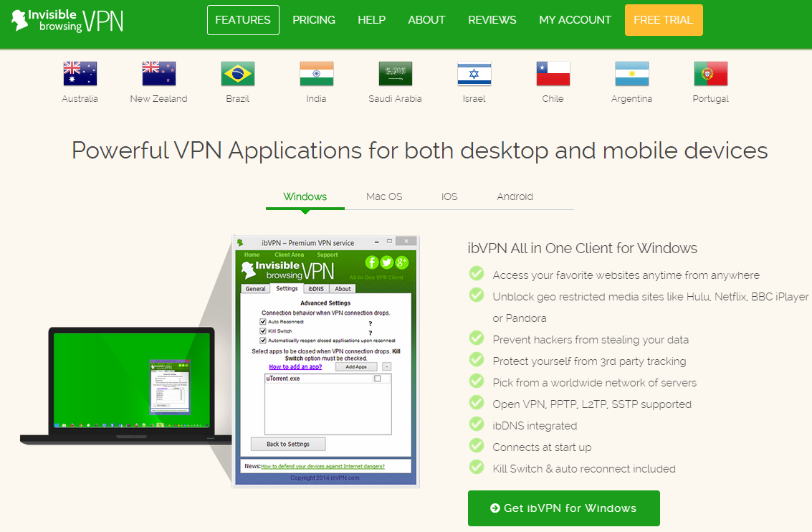Screen dimensions: 812x532
Task: Click the 'Saudi Arabia' country label
Action: click(x=395, y=99)
